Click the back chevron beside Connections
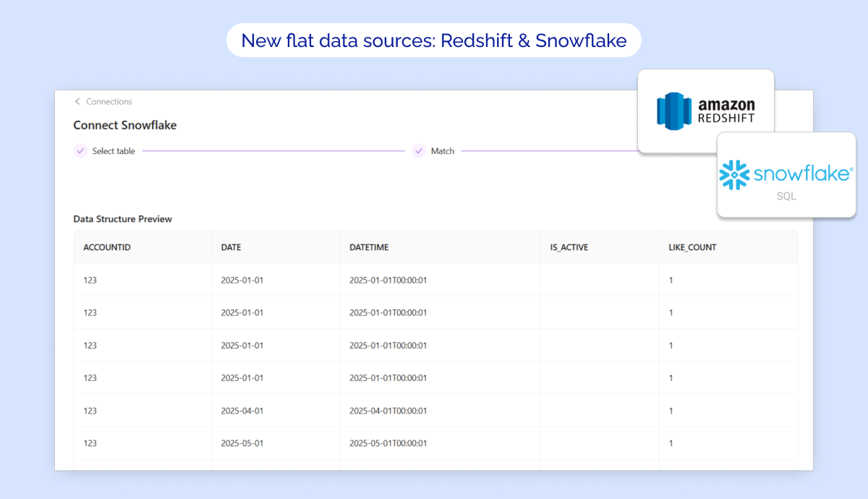This screenshot has height=499, width=868. [77, 102]
